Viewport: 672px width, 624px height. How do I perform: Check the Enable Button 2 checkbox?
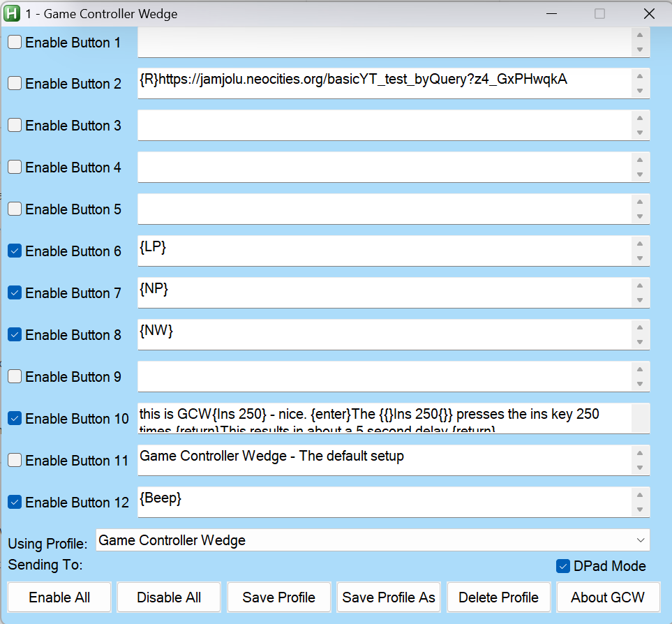tap(15, 84)
